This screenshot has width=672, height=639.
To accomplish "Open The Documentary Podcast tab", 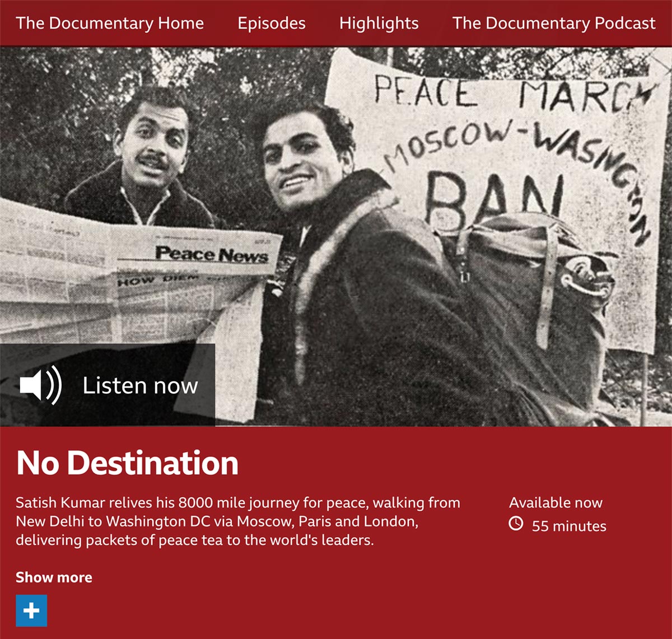I will click(x=554, y=23).
